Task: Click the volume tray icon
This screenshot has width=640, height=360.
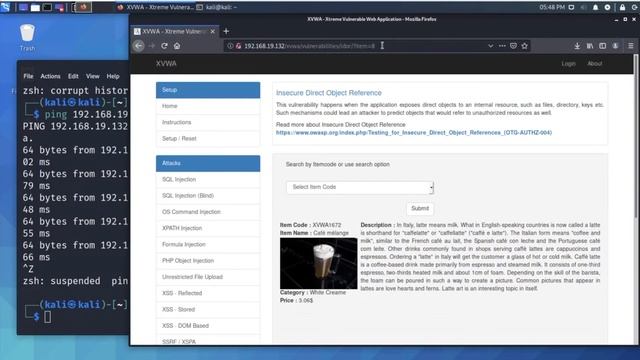Action: (583, 7)
